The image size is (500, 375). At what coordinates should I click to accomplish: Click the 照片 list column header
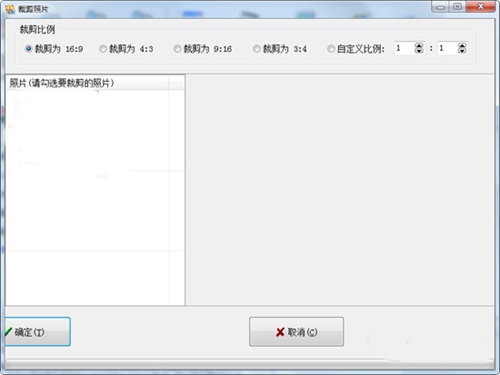coord(88,83)
